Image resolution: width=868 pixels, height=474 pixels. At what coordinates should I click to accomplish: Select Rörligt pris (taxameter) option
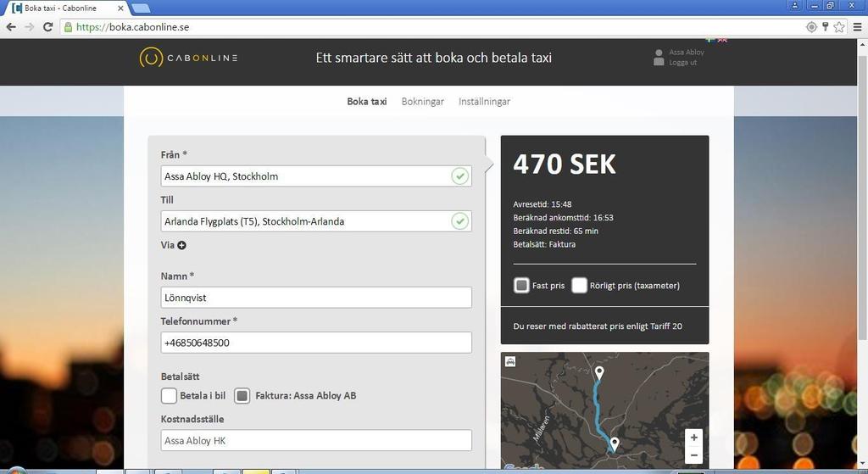579,285
